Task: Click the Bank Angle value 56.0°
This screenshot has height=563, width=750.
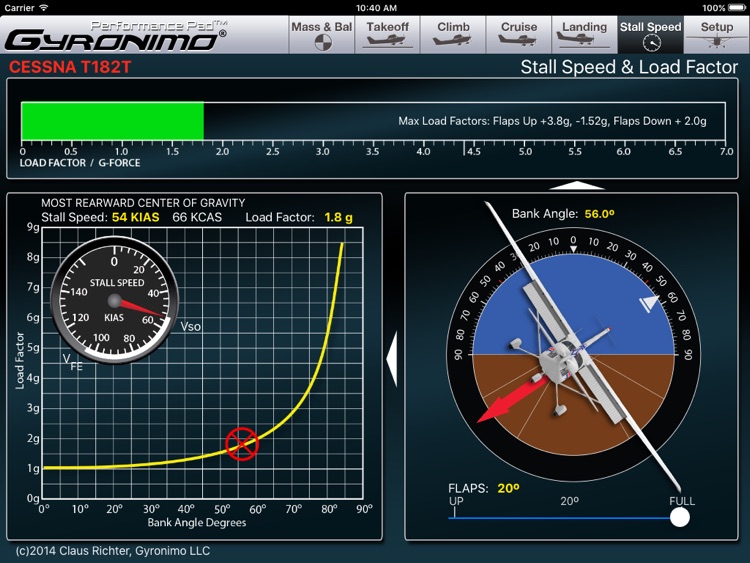Action: [x=599, y=214]
